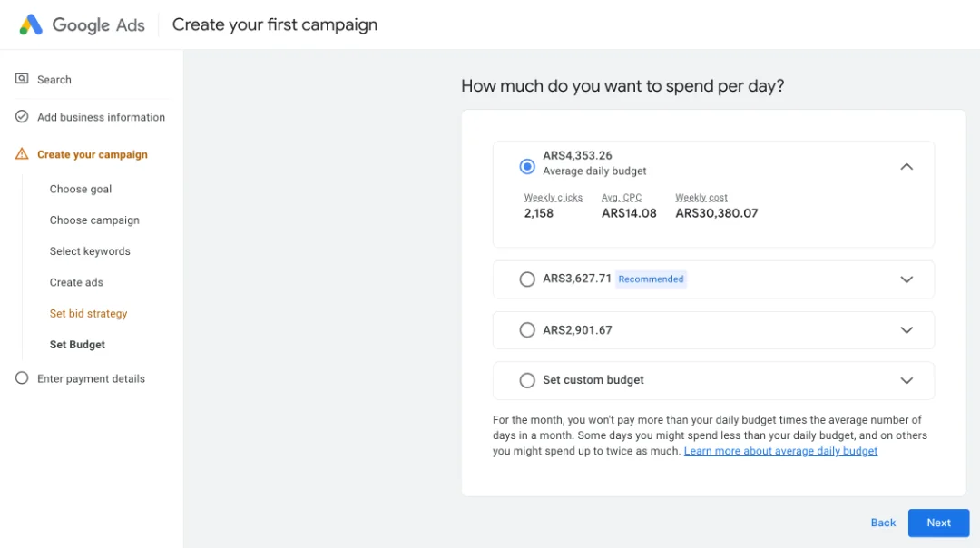
Task: Expand the ARS2,901.67 budget details
Action: 906,330
